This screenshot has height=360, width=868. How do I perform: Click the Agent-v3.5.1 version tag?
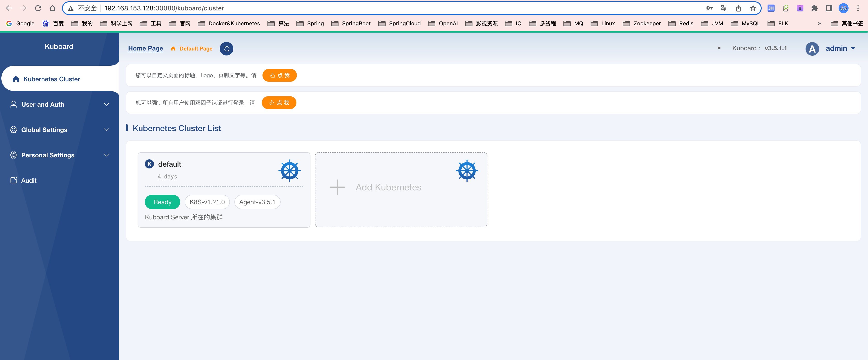257,202
